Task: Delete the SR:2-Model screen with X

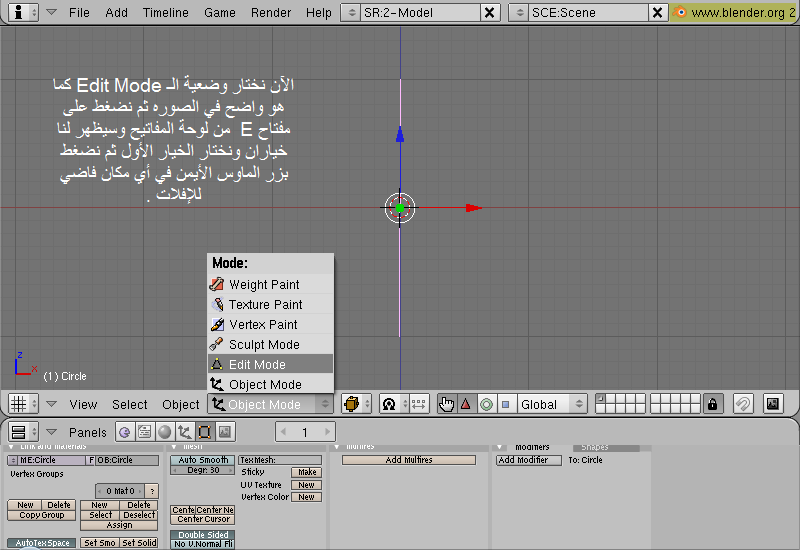Action: click(x=489, y=12)
